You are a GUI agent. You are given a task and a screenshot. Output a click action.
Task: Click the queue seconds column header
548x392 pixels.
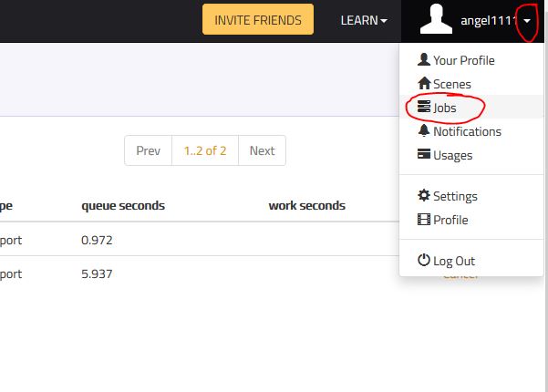123,205
